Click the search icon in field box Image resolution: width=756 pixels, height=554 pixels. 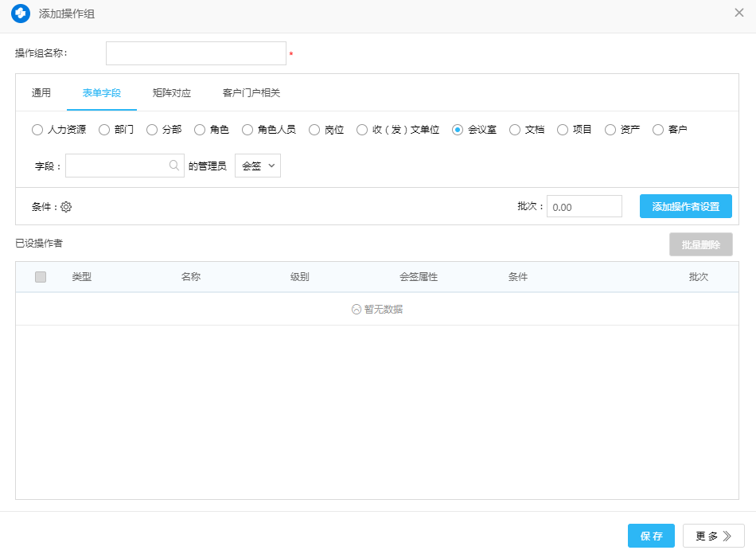[x=173, y=166]
